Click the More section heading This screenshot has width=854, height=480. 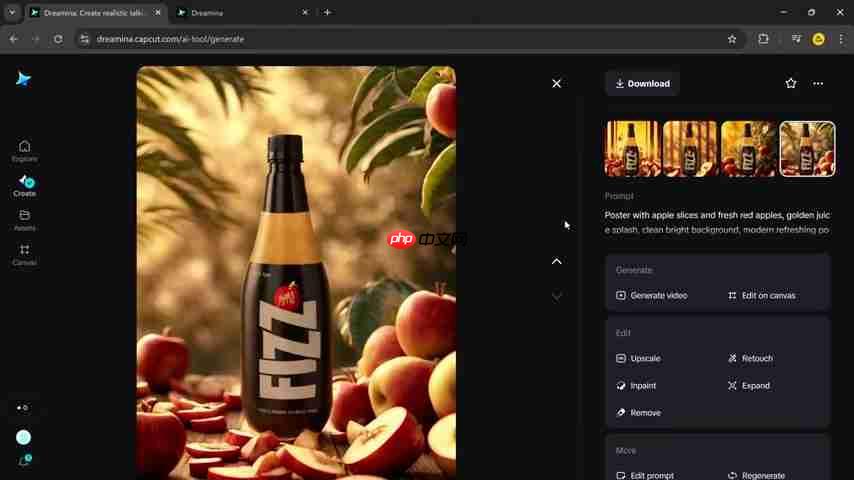626,451
